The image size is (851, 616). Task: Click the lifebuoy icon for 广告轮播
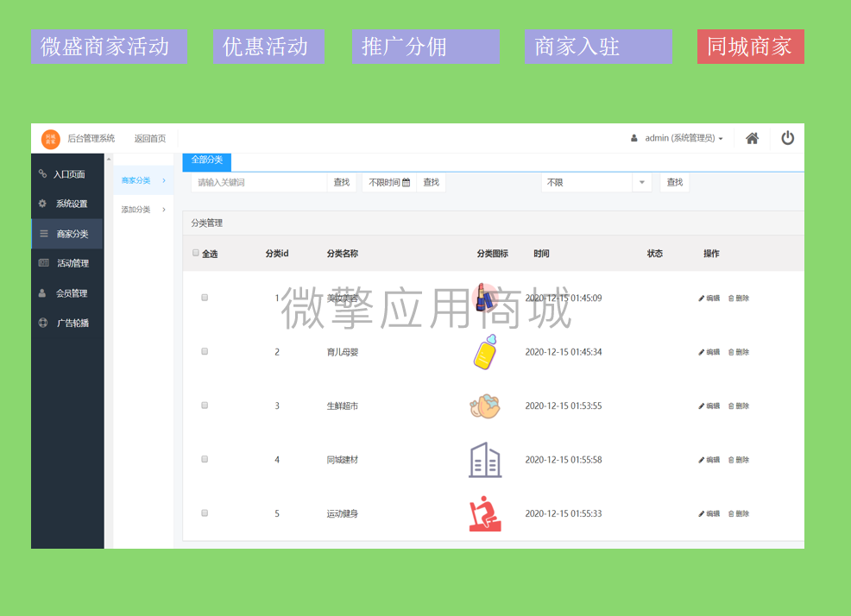(x=43, y=323)
